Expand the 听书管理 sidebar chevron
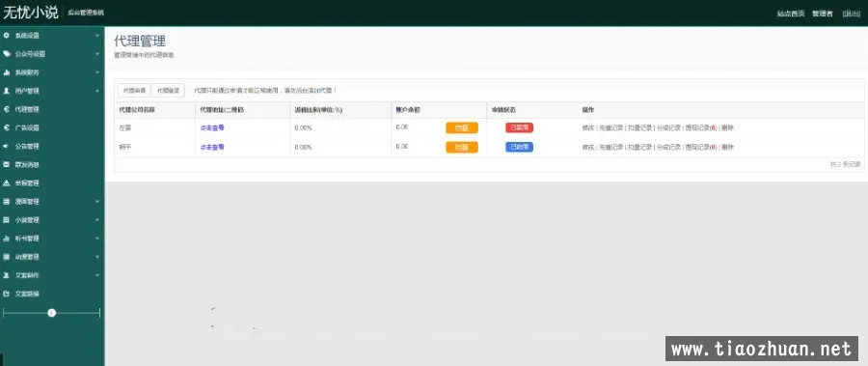This screenshot has height=366, width=868. (97, 239)
